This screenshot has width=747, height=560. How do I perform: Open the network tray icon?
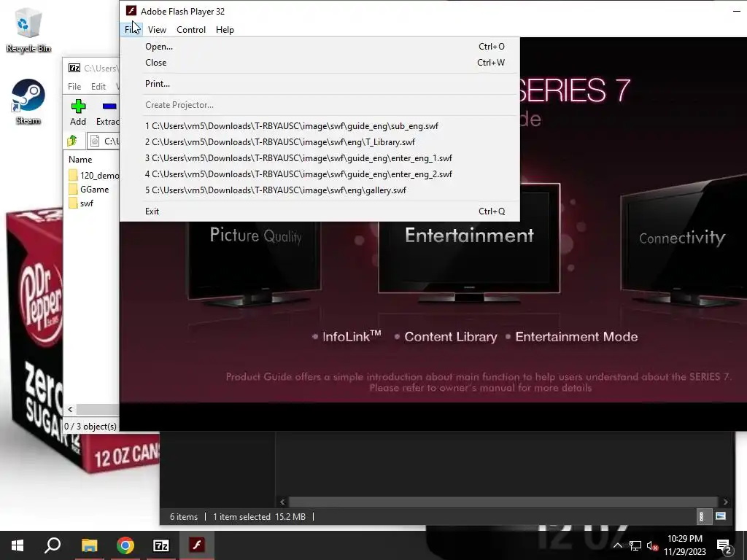coord(635,545)
